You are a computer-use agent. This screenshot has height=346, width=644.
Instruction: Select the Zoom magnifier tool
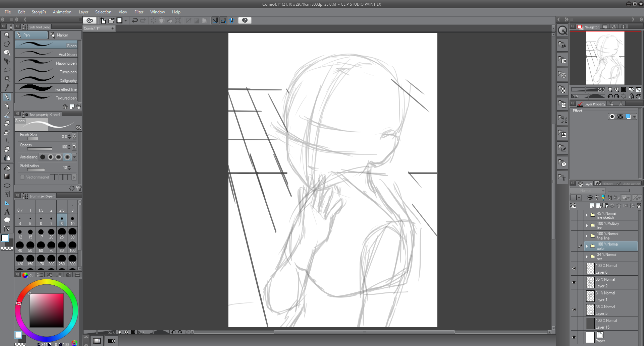coord(7,35)
